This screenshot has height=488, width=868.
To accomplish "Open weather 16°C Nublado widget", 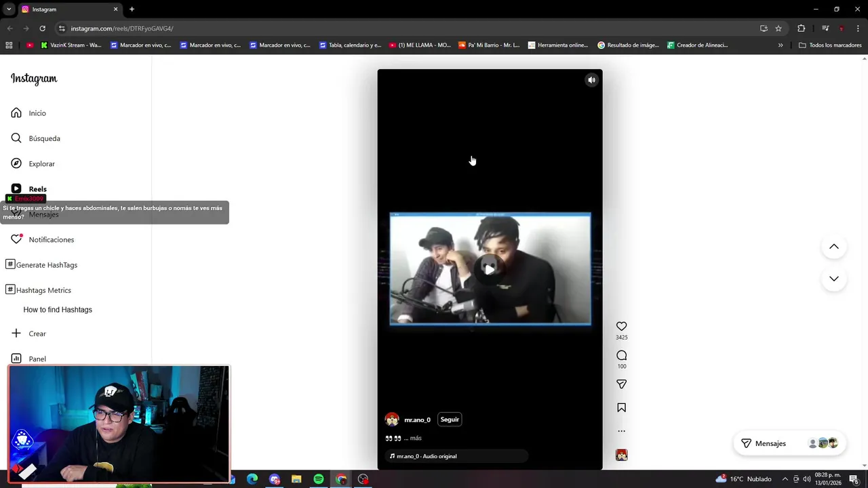I will pos(743,479).
